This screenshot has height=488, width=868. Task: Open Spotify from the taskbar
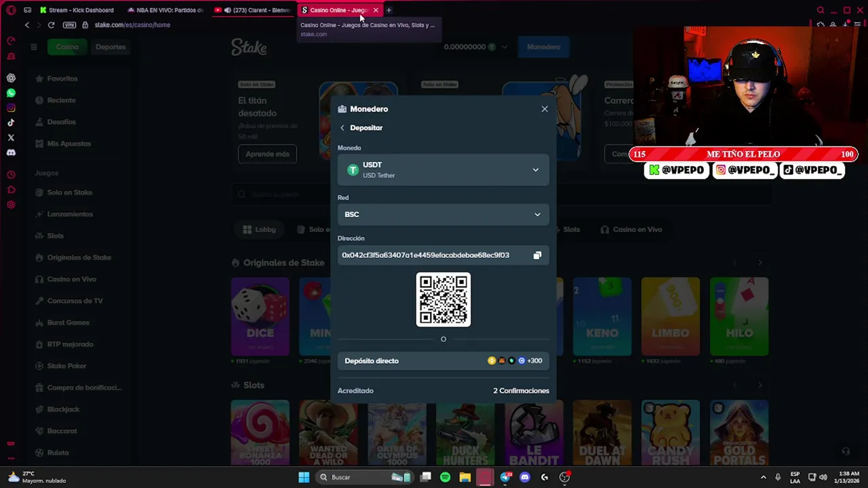click(x=445, y=477)
